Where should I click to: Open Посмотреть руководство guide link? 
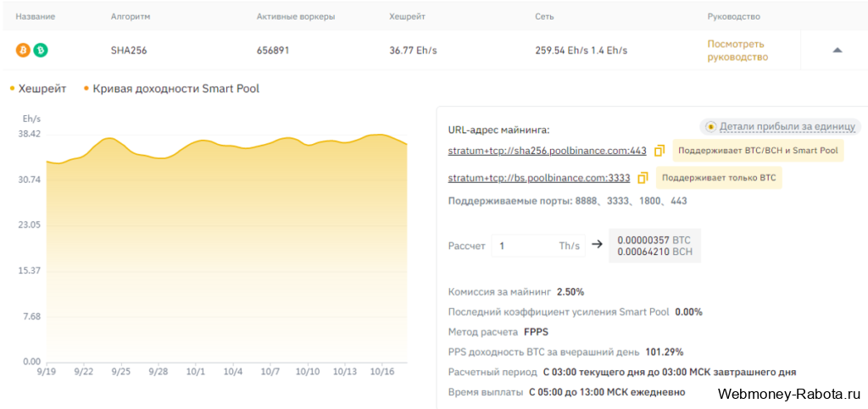tap(737, 50)
